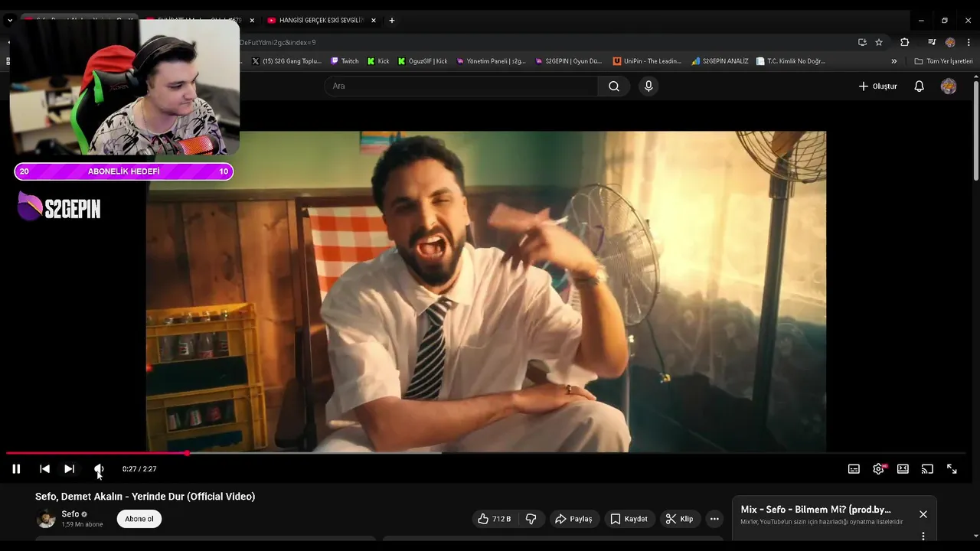Image resolution: width=980 pixels, height=551 pixels.
Task: Toggle subtitles on the video player
Action: [854, 469]
